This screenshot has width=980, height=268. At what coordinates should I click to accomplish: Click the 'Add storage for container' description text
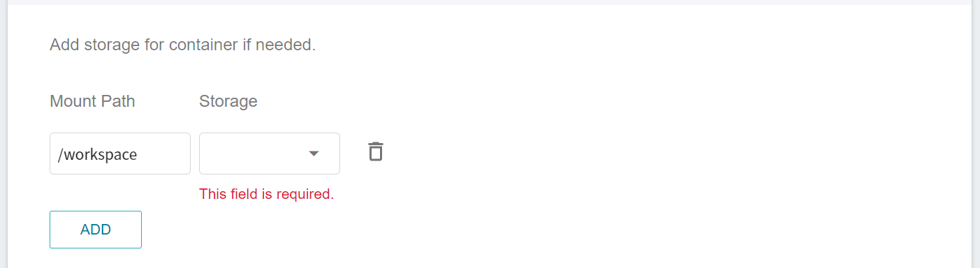point(183,45)
